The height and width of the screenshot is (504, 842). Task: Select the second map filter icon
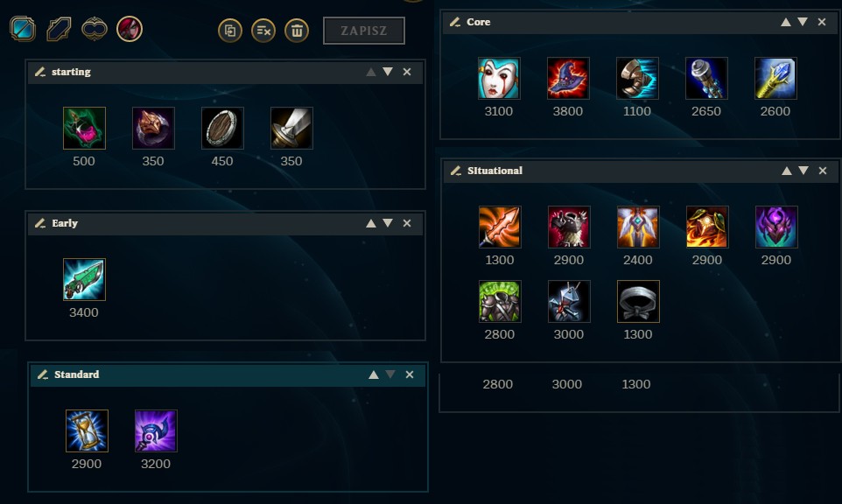click(59, 29)
